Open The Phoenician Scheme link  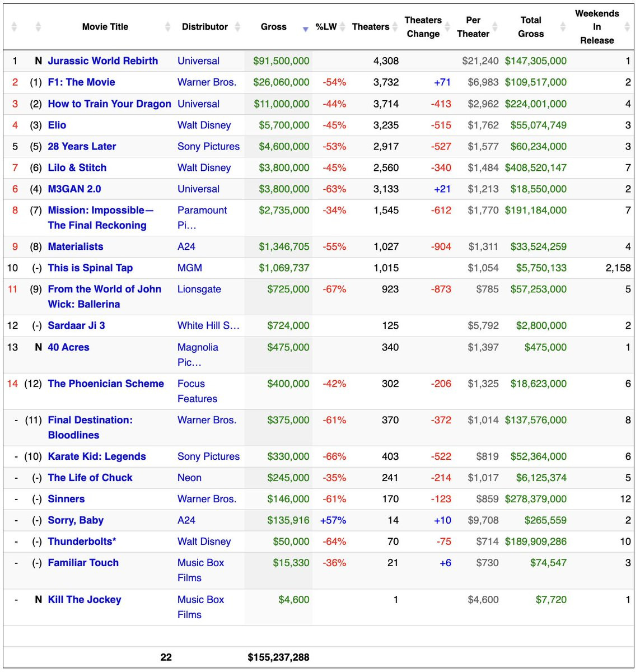[x=106, y=384]
